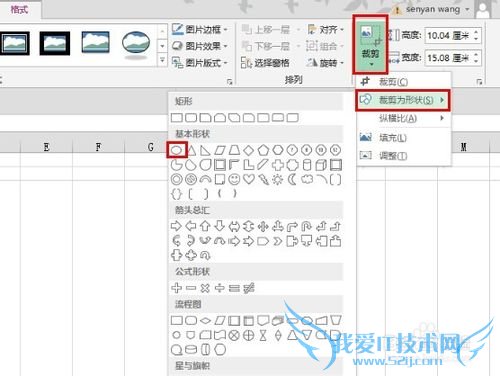Viewport: 500px width, 376px height.
Task: Select the trapezoid basic shape
Action: pyautogui.click(x=234, y=150)
